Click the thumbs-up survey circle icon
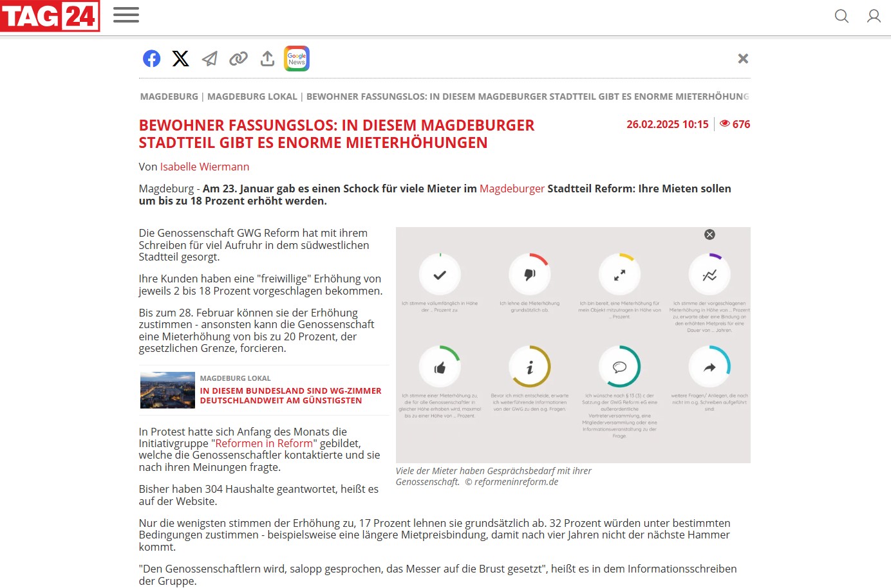Image resolution: width=891 pixels, height=588 pixels. (440, 367)
